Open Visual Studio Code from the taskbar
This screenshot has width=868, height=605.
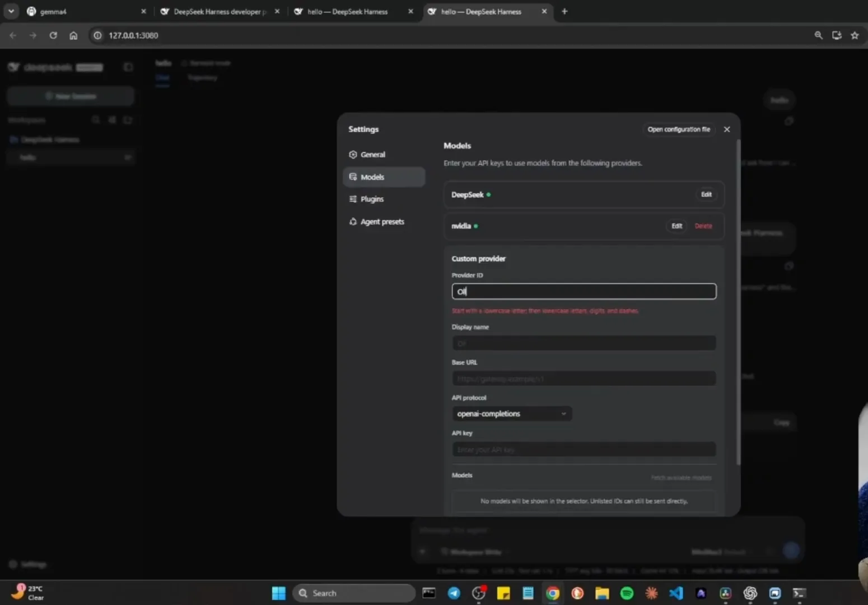tap(676, 593)
